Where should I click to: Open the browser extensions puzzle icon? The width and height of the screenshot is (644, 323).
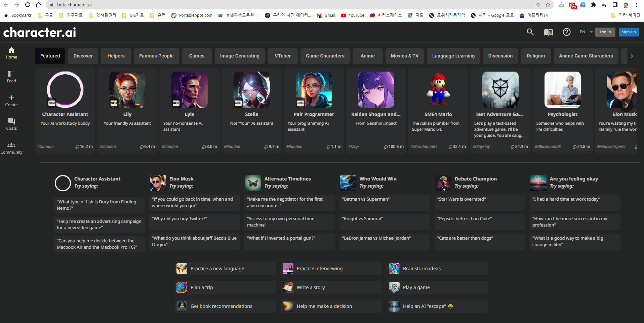[594, 5]
